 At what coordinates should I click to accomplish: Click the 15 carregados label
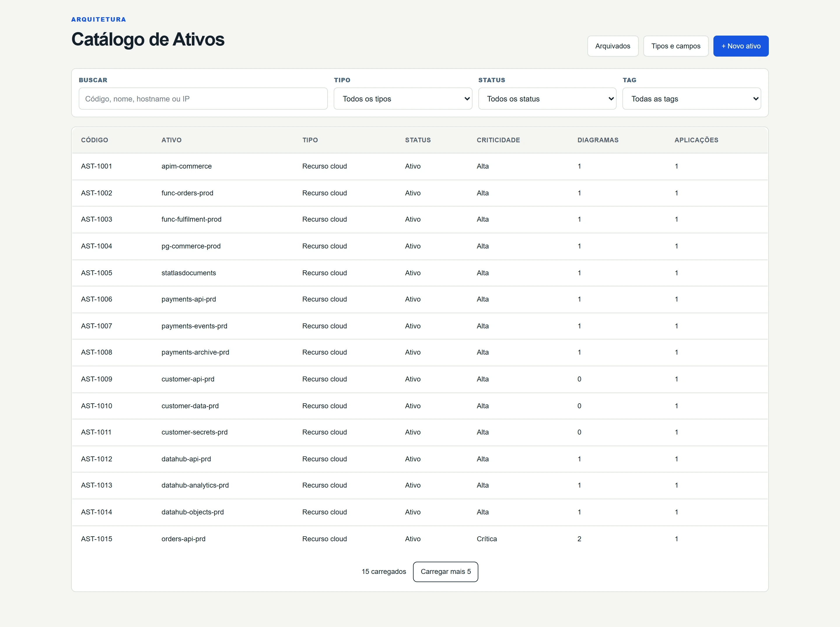pyautogui.click(x=384, y=572)
